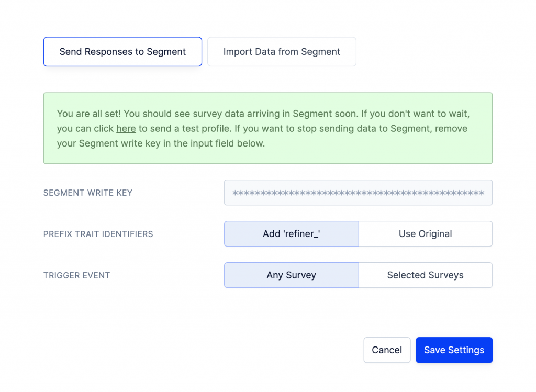This screenshot has width=536, height=392.
Task: Click the 'here' test profile link
Action: (x=126, y=129)
